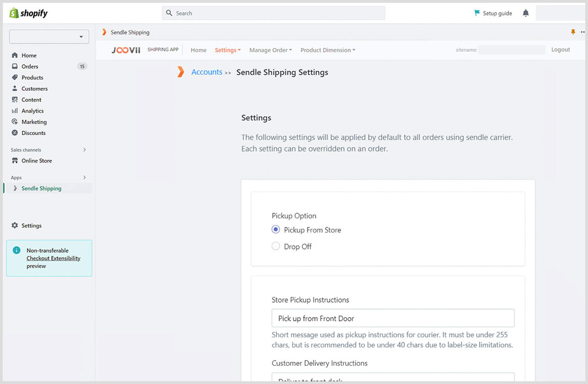
Task: Click the top Search field
Action: click(273, 13)
